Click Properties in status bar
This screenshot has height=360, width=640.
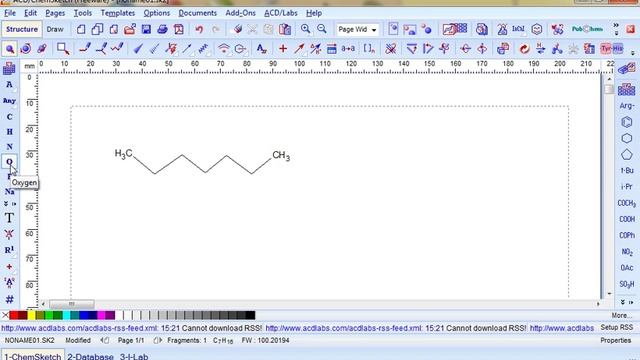tap(616, 340)
